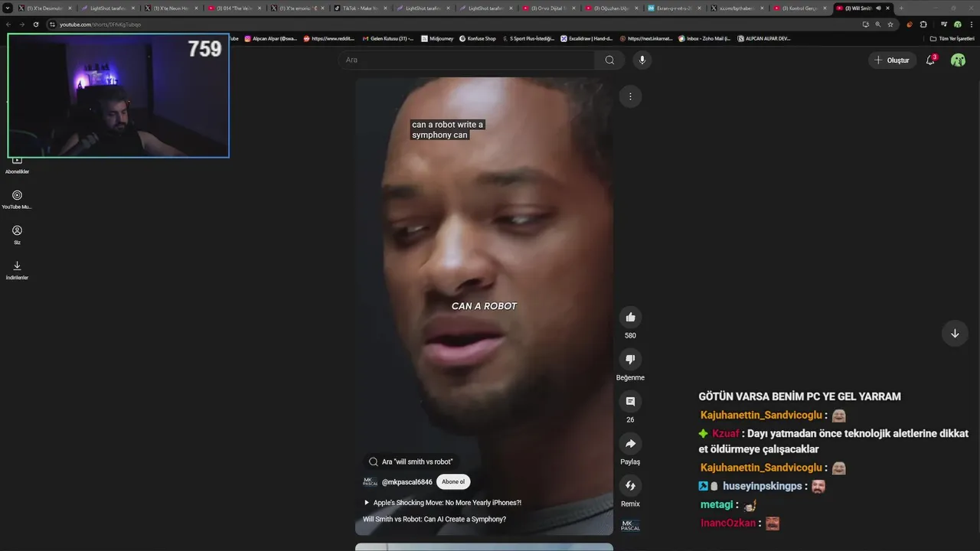The image size is (980, 551).
Task: Switch to 014 "The Ve tab
Action: click(233, 8)
